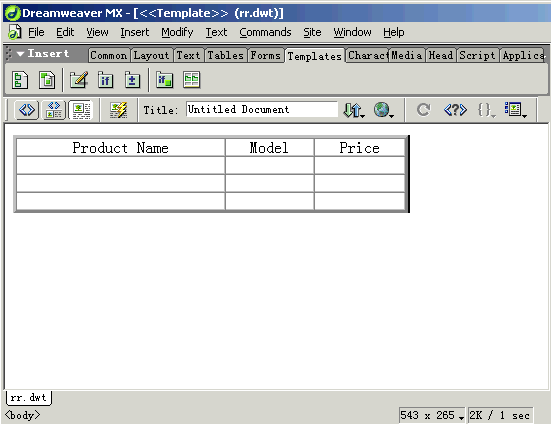Toggle the Show Design View button
551x424 pixels.
81,110
